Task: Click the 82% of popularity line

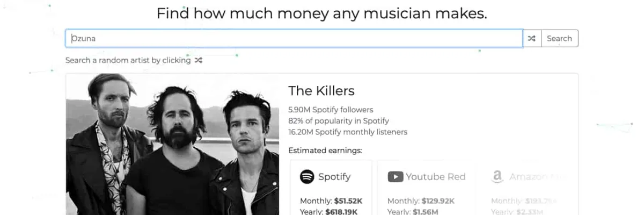Action: point(339,121)
